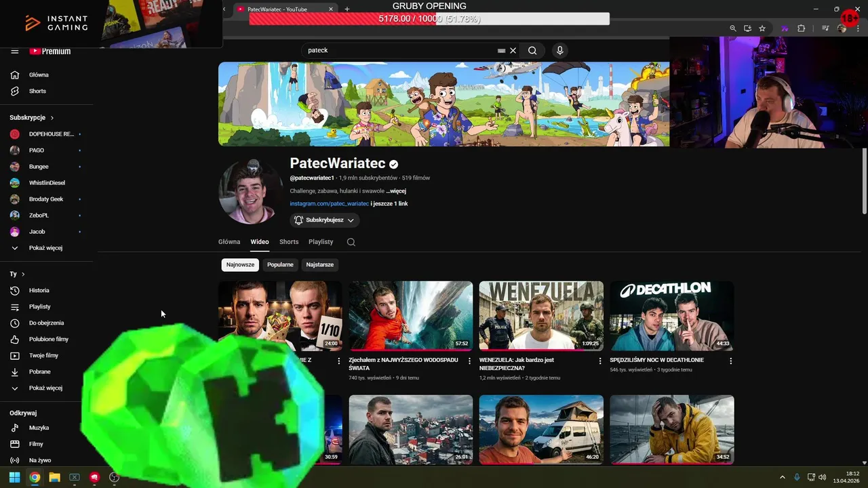Click the GRUBY OPENING progress bar
Screen dimensions: 868x488
[x=429, y=19]
